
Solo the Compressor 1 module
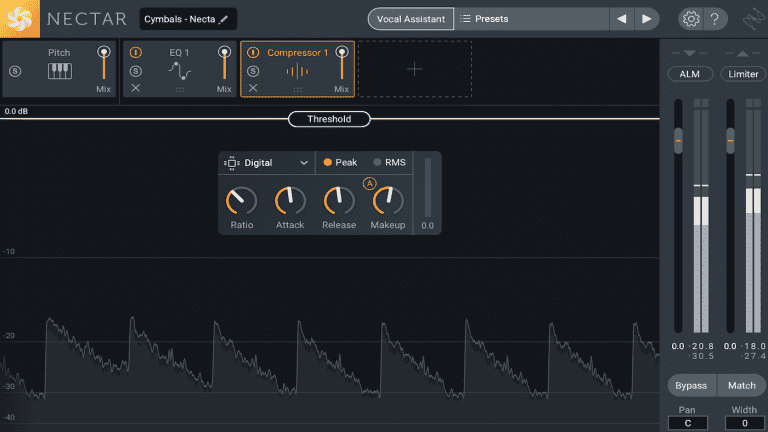(253, 72)
